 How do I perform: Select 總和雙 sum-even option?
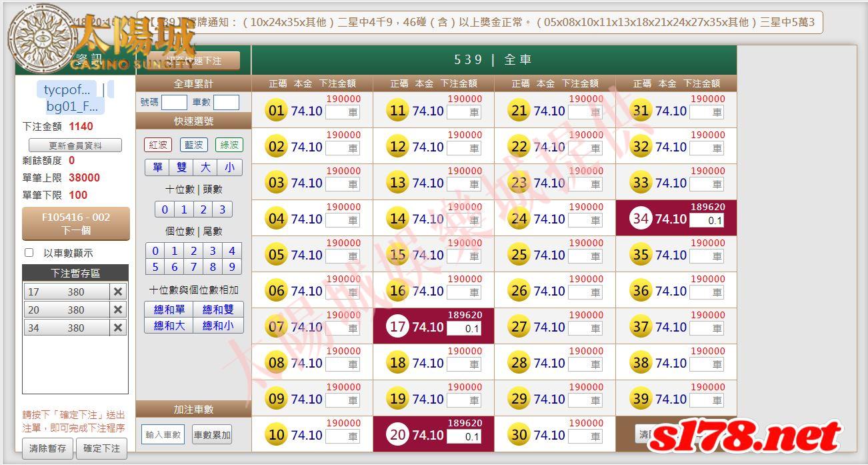218,310
